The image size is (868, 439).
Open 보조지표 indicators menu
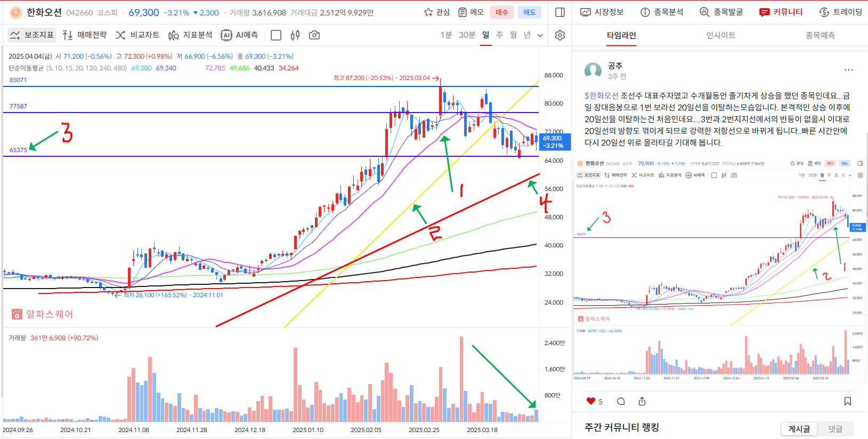(32, 35)
